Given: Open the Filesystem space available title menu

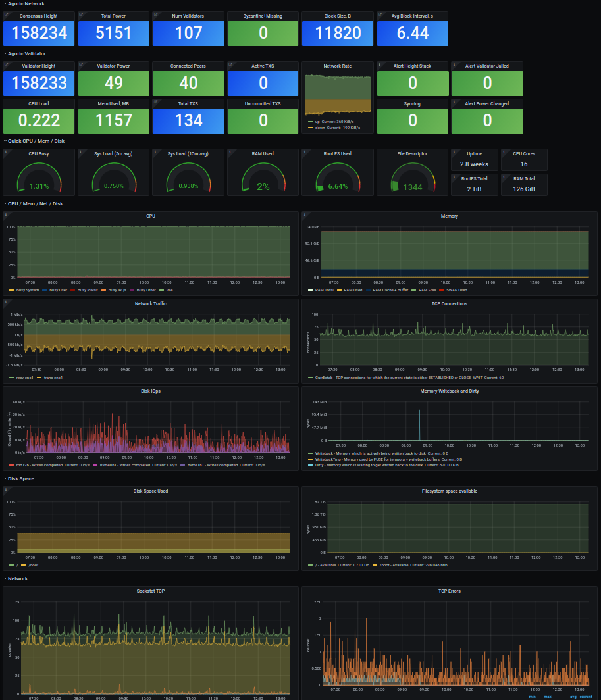Looking at the screenshot, I should point(450,491).
